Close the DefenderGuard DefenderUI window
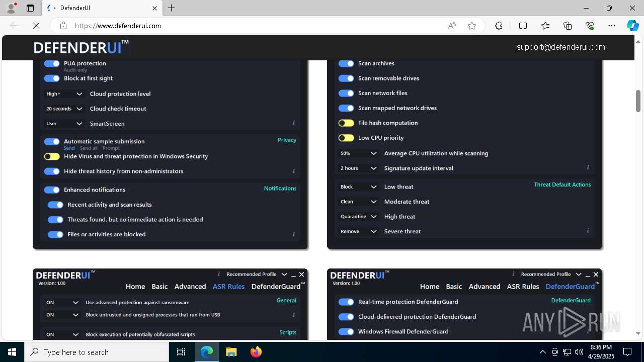Viewport: 644px width, 362px height. [x=596, y=275]
